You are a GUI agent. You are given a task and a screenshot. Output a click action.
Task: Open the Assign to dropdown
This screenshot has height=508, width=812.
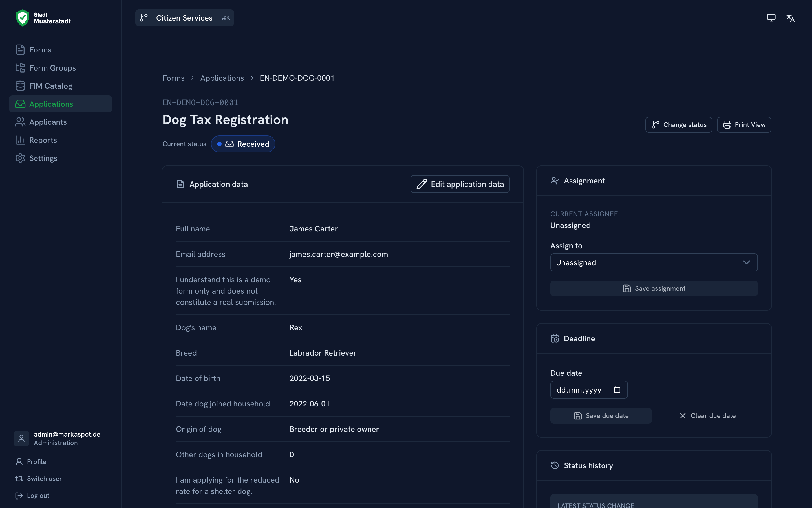tap(654, 262)
